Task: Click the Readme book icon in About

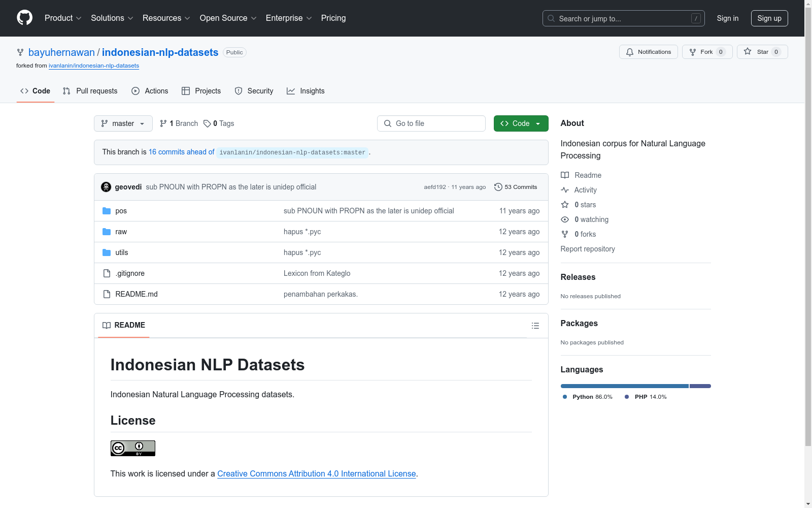Action: [565, 175]
